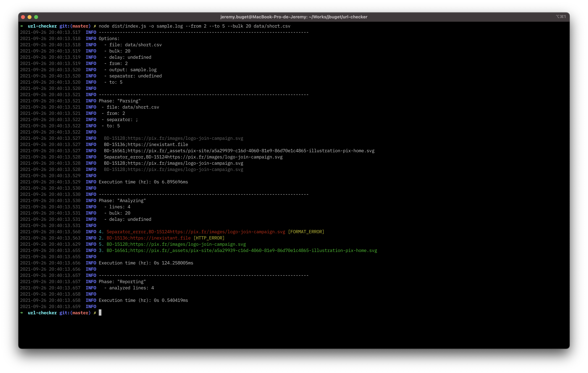Image resolution: width=588 pixels, height=373 pixels.
Task: Click the Phase "Parsing" header line
Action: 119,101
